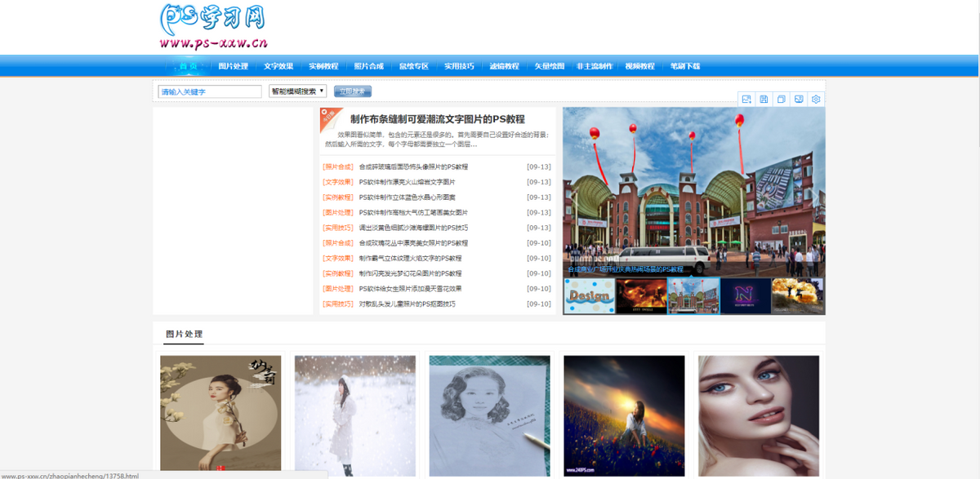The image size is (980, 479).
Task: Open the 图片处理 navigation menu item
Action: click(x=234, y=66)
